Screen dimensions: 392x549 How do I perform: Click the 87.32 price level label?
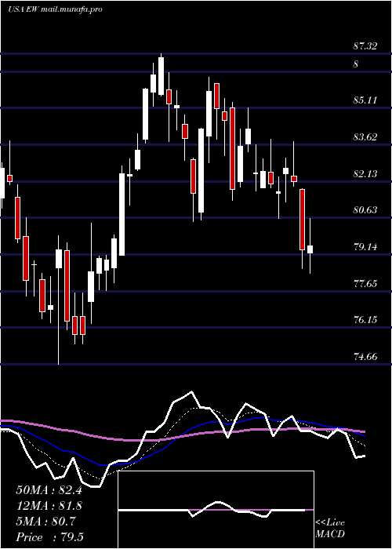tap(365, 45)
